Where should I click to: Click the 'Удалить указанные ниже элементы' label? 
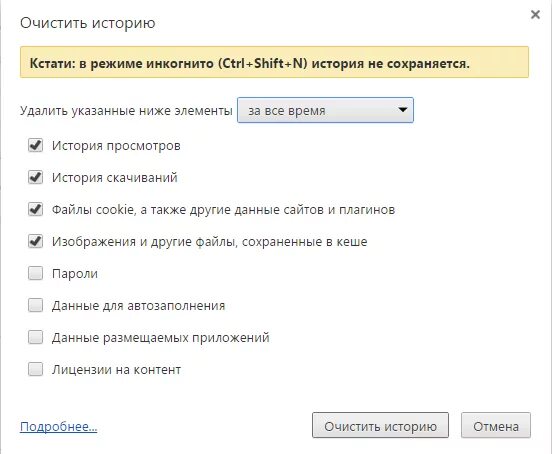tap(126, 111)
